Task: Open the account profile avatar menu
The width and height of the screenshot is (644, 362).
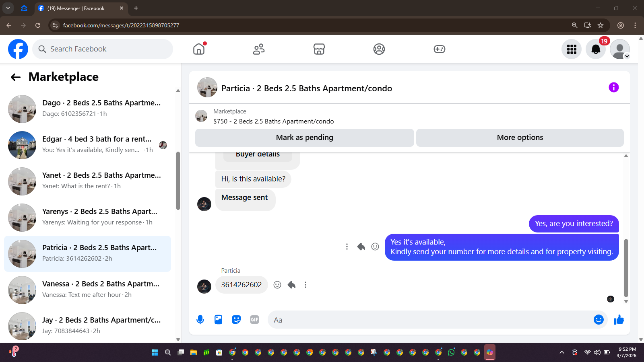Action: point(620,49)
